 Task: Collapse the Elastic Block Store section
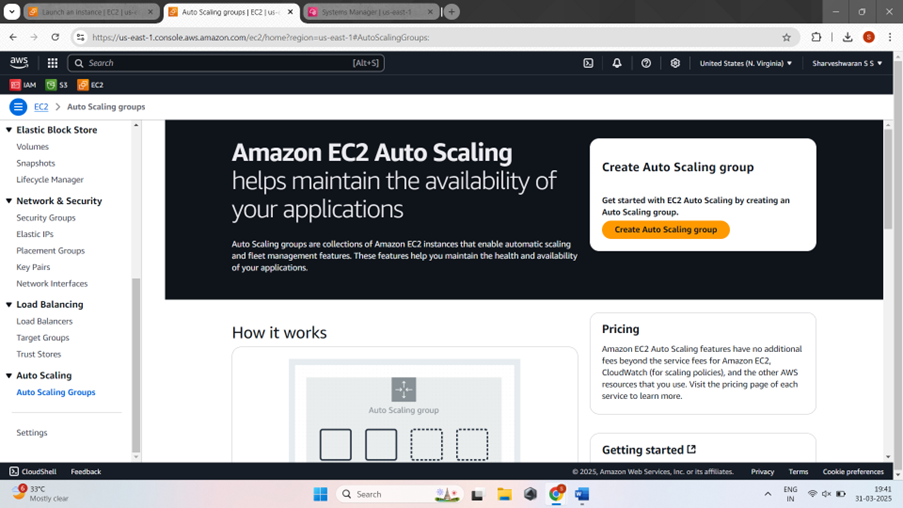[x=9, y=130]
